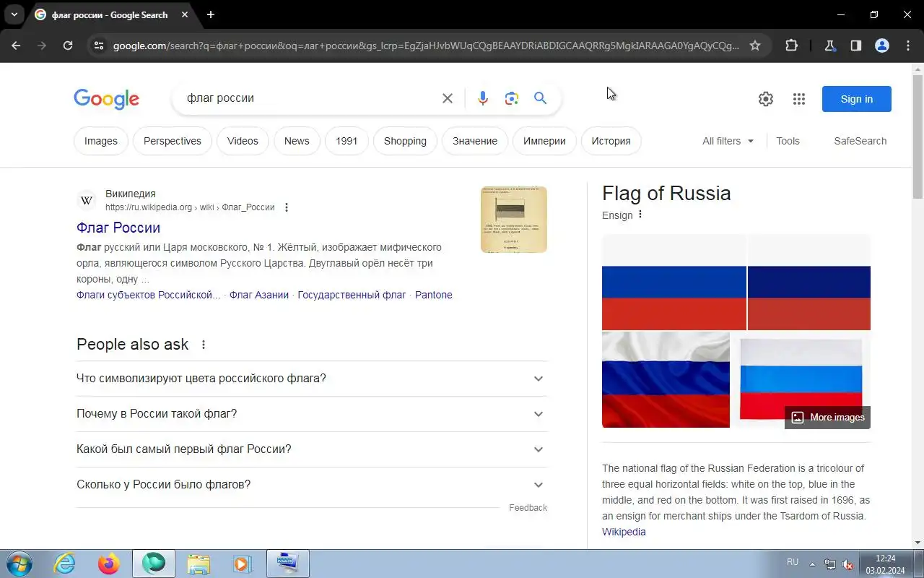Expand "Какой был самый первый флаг России?"
The image size is (924, 578).
[312, 449]
